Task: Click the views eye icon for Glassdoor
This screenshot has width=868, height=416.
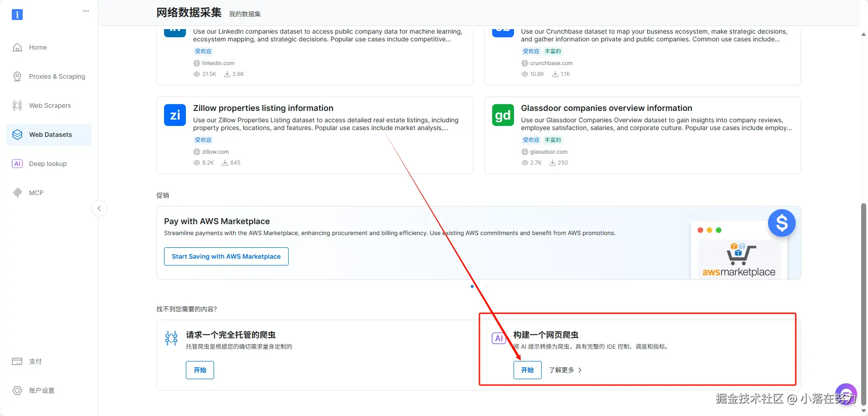Action: 525,163
